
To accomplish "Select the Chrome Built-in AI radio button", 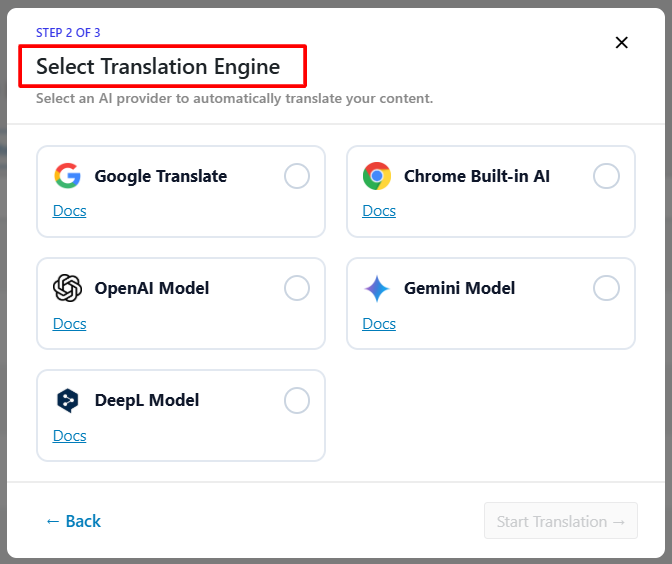I will (606, 176).
